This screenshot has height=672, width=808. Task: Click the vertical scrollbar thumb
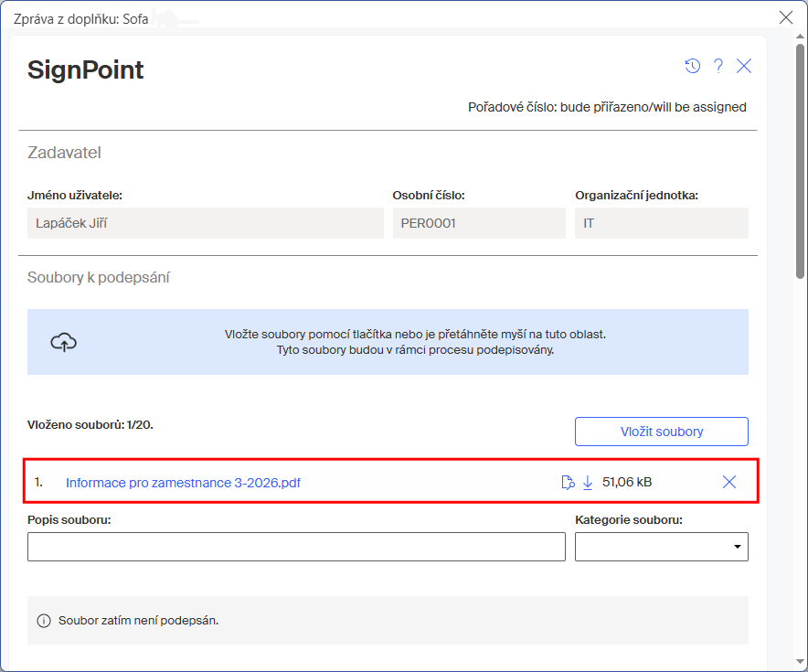[800, 161]
